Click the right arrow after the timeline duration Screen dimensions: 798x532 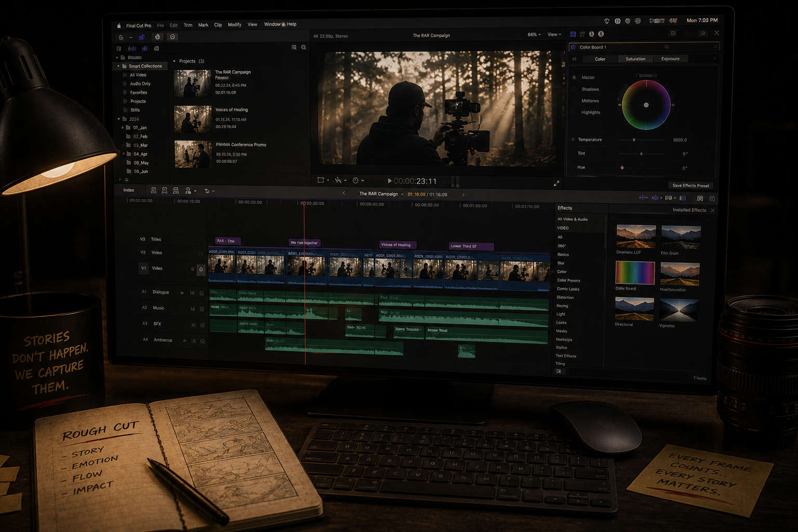[x=463, y=195]
